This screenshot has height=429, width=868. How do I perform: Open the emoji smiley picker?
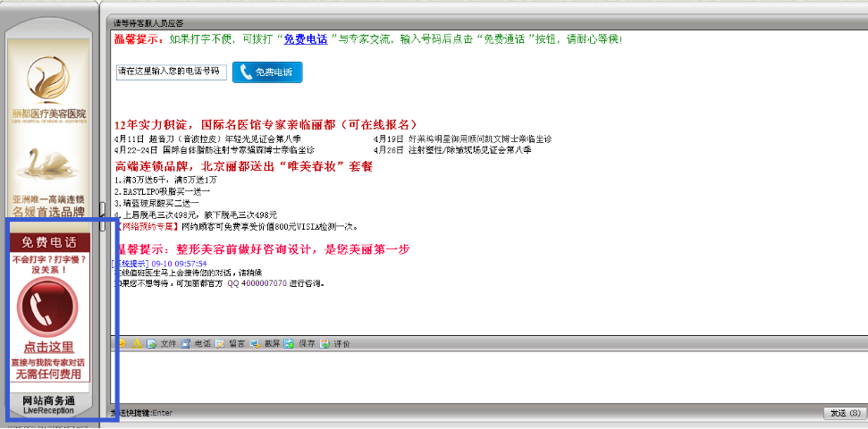(x=121, y=343)
